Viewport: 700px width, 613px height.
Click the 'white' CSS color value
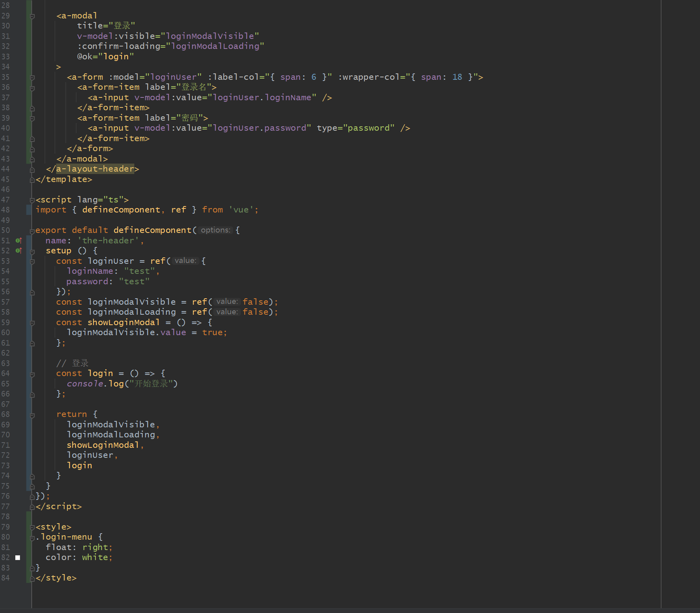[95, 557]
